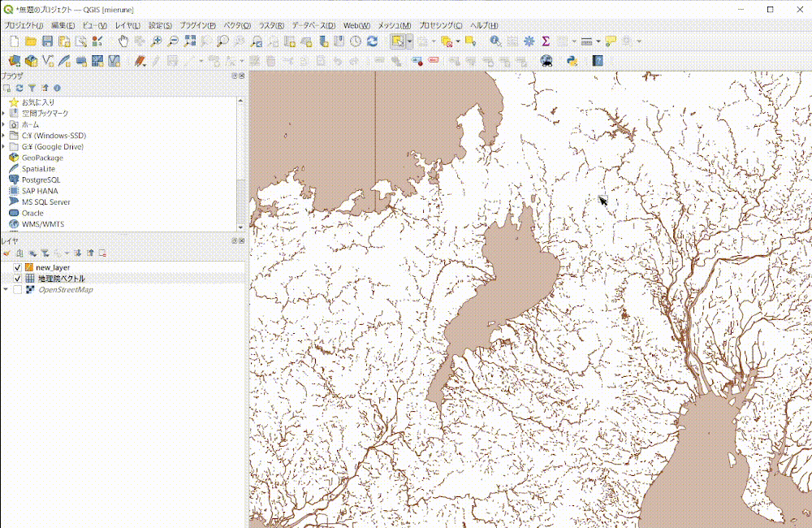The height and width of the screenshot is (528, 812).
Task: Open Measure tool dropdown arrow
Action: 598,41
